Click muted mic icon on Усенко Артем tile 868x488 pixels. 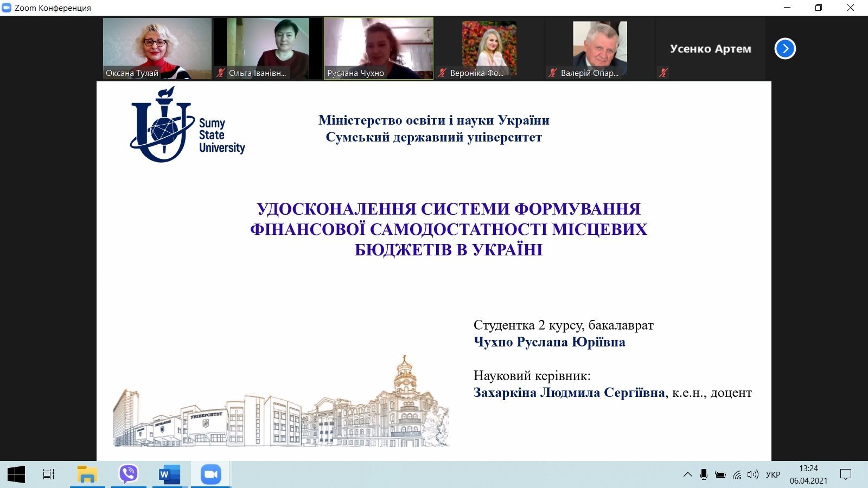point(663,73)
